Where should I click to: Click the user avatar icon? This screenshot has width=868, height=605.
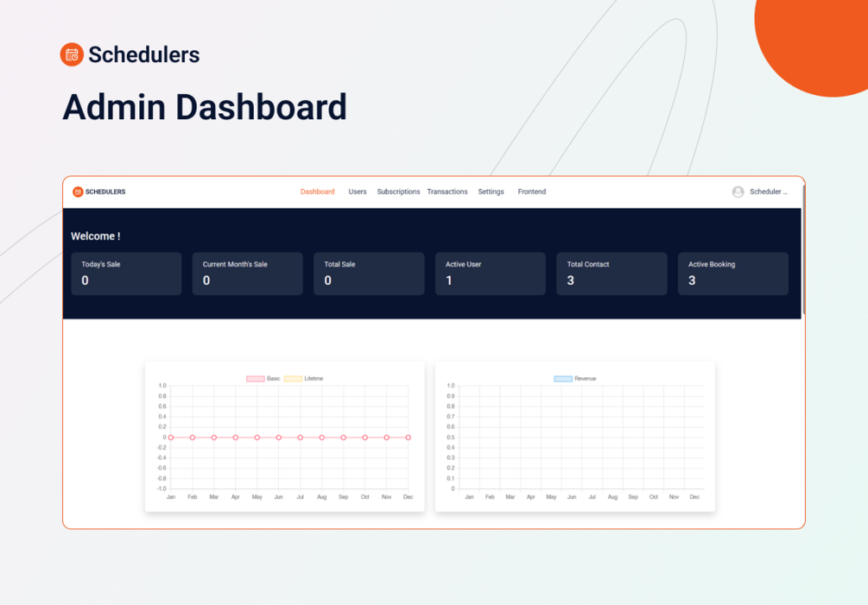pos(738,192)
